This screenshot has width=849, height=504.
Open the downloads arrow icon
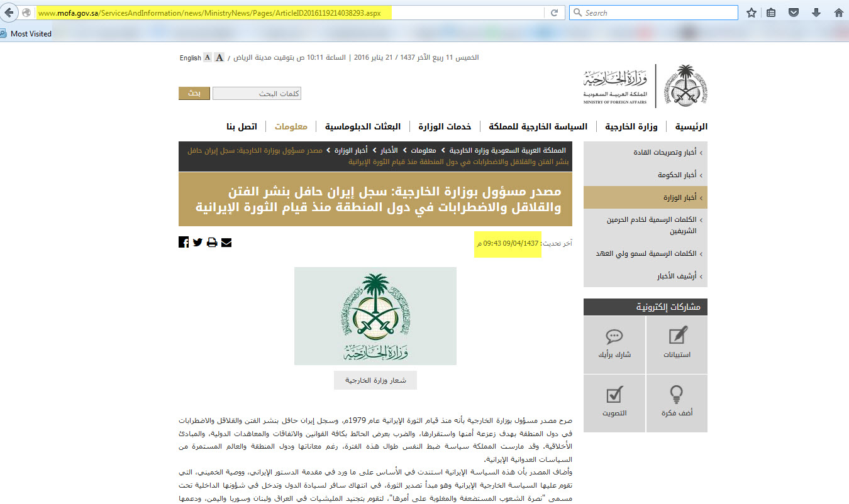pyautogui.click(x=816, y=13)
